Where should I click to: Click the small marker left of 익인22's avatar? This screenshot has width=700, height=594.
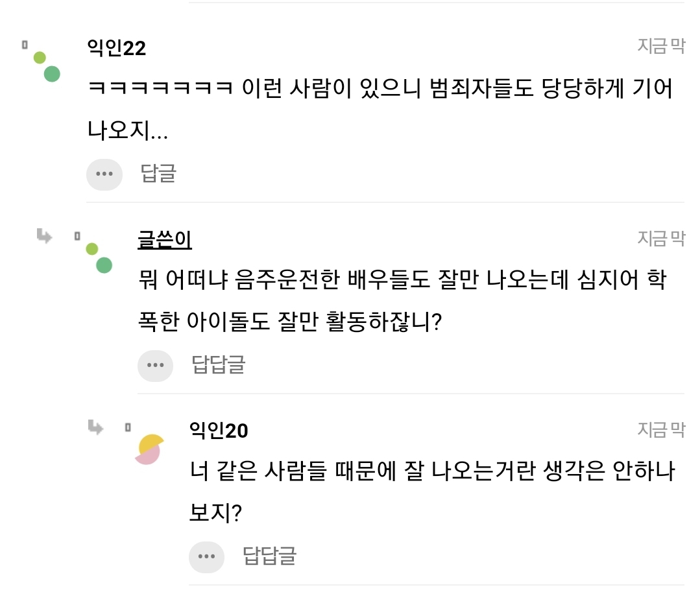(x=25, y=45)
